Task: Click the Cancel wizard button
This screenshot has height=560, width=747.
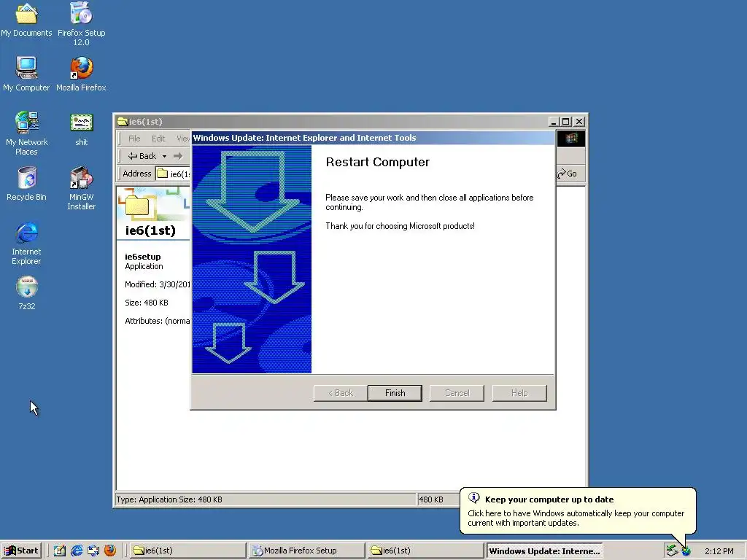Action: point(457,393)
